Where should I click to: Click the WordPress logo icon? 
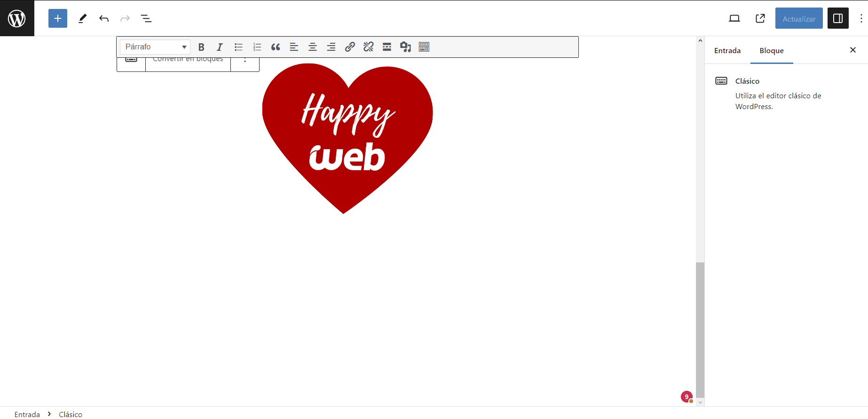click(17, 18)
